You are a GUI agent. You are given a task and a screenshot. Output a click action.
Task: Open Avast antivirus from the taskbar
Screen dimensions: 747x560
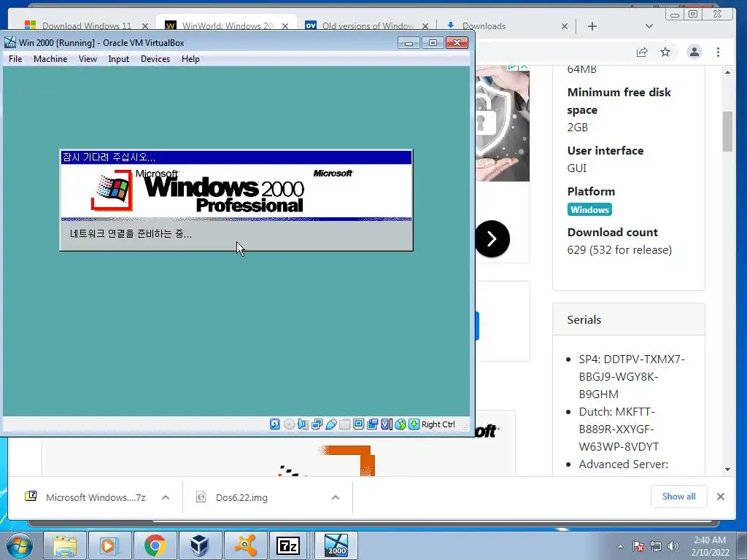point(245,545)
